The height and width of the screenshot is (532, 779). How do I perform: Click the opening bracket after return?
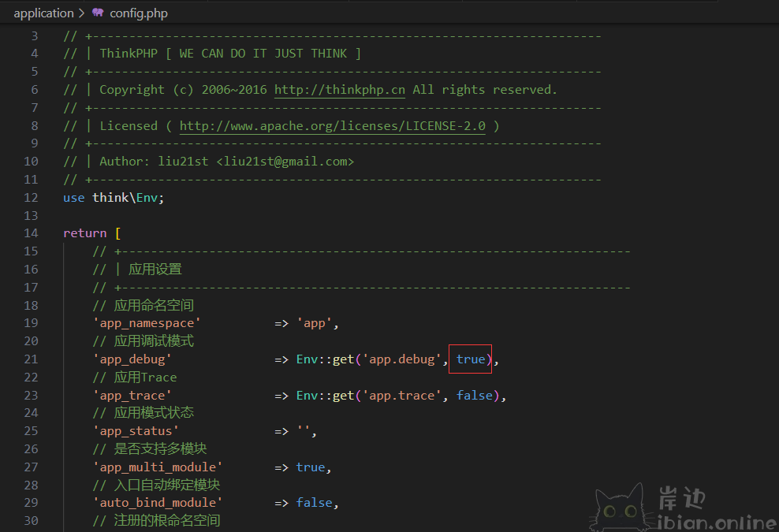(x=117, y=233)
